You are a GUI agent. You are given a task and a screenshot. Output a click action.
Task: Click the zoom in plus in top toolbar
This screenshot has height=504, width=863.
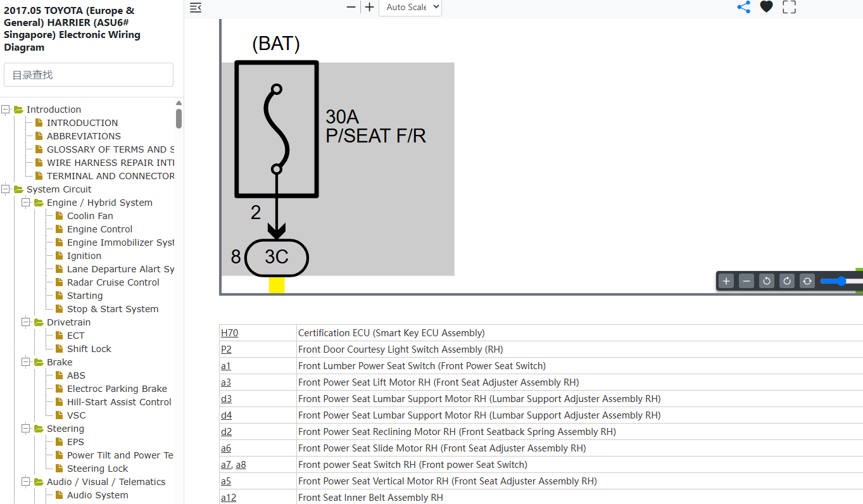point(370,7)
